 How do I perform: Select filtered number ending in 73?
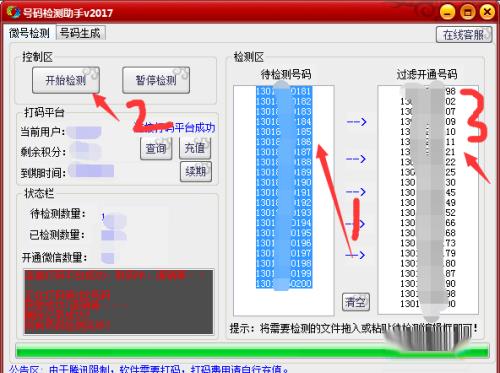click(x=428, y=243)
